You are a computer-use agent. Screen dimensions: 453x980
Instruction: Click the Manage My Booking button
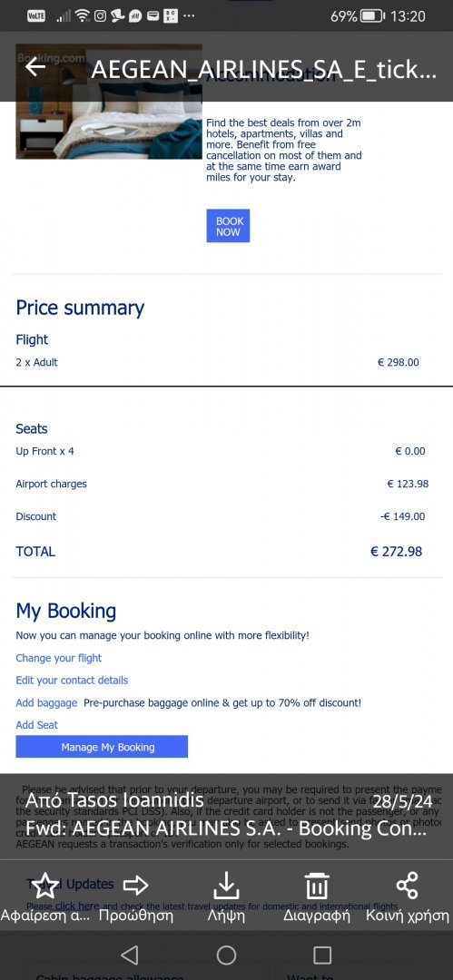pos(102,746)
